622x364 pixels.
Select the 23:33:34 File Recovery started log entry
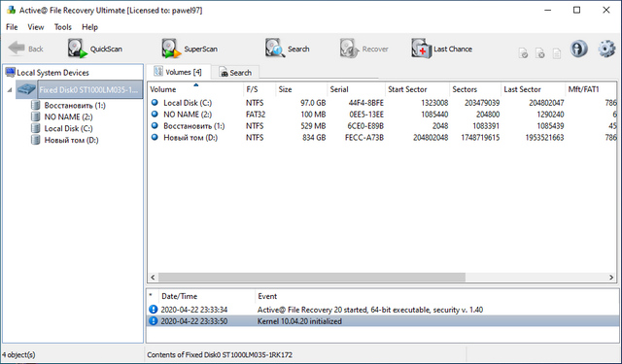[x=382, y=310]
